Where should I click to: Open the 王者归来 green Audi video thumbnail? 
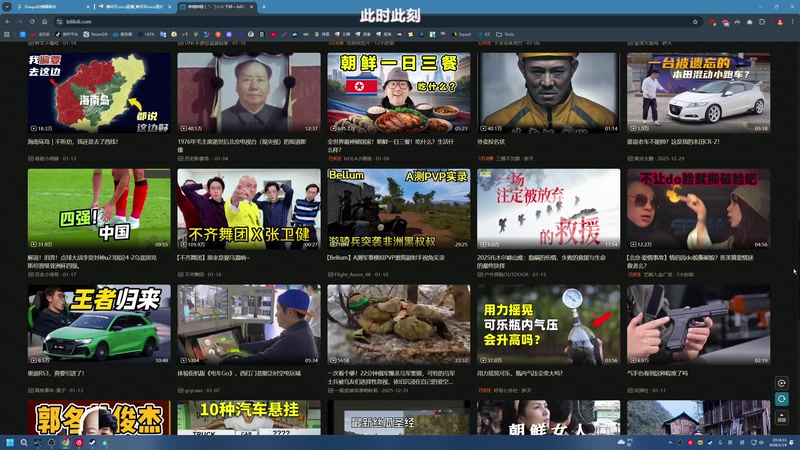click(x=99, y=324)
